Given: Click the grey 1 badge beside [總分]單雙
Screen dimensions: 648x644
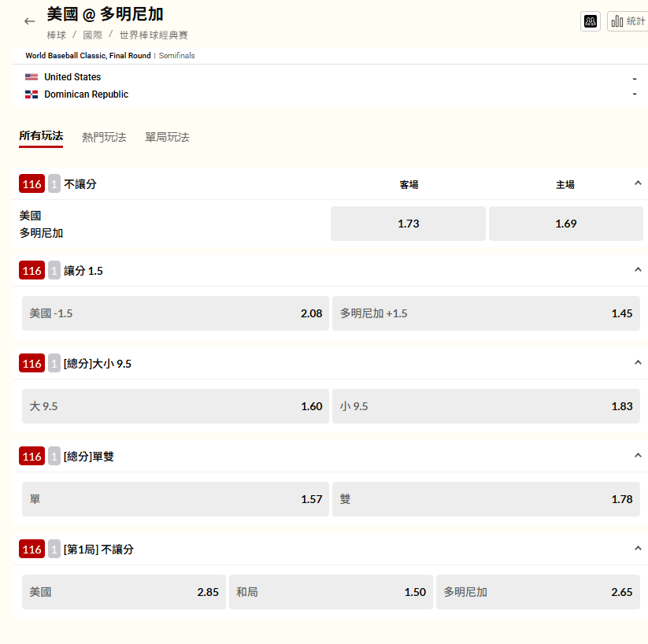Looking at the screenshot, I should [54, 457].
